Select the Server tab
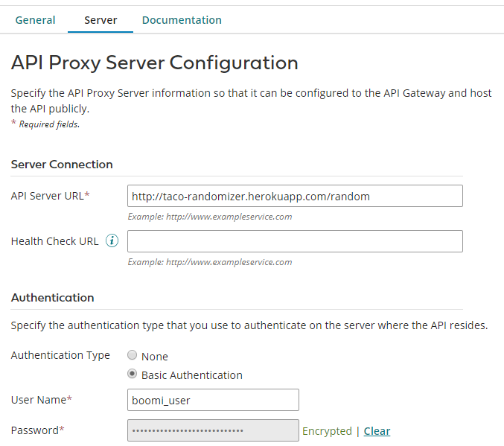This screenshot has width=504, height=446. click(101, 20)
